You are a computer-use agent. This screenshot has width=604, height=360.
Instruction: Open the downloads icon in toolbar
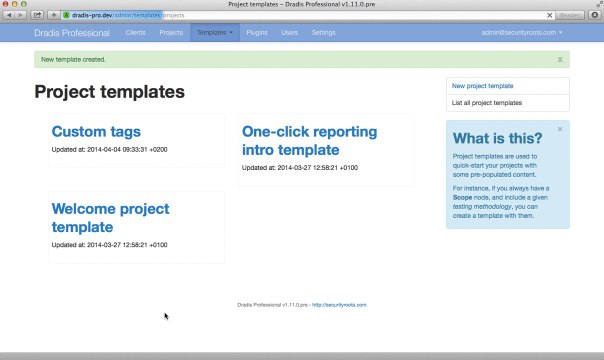(595, 15)
